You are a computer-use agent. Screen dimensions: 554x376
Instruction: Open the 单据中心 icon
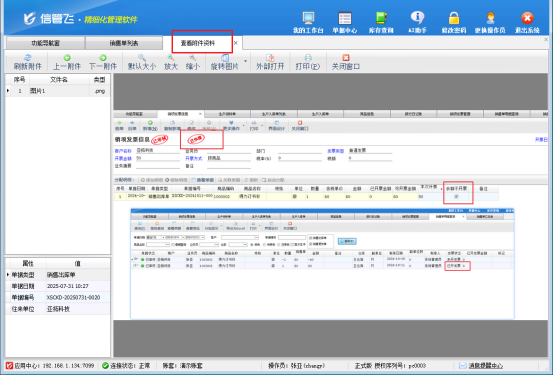(x=344, y=23)
